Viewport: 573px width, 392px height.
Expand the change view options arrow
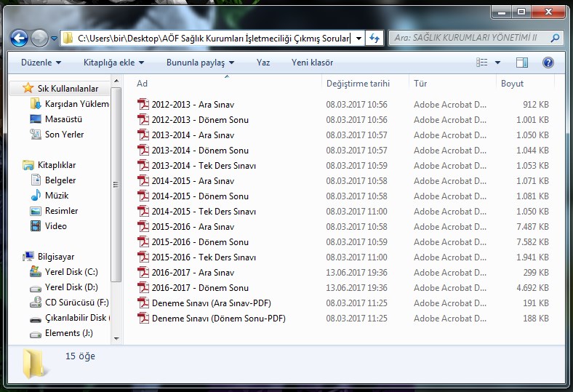pyautogui.click(x=497, y=63)
